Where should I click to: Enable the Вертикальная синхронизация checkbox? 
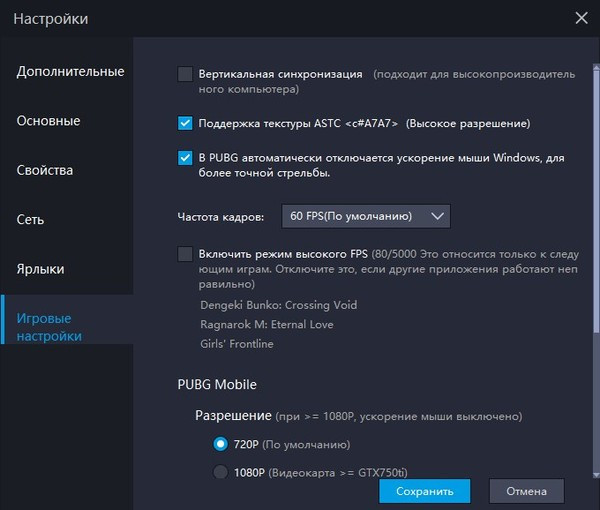tap(185, 74)
